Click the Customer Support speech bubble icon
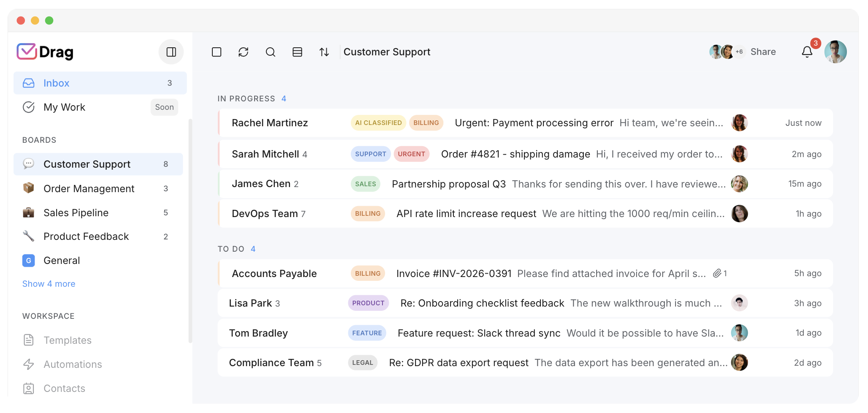 coord(29,164)
